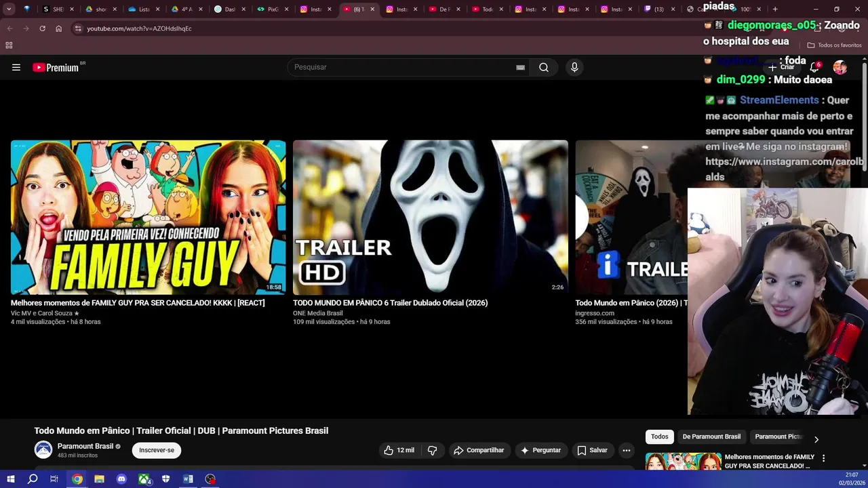View site information icon in address bar
Image resolution: width=868 pixels, height=488 pixels.
(x=78, y=28)
